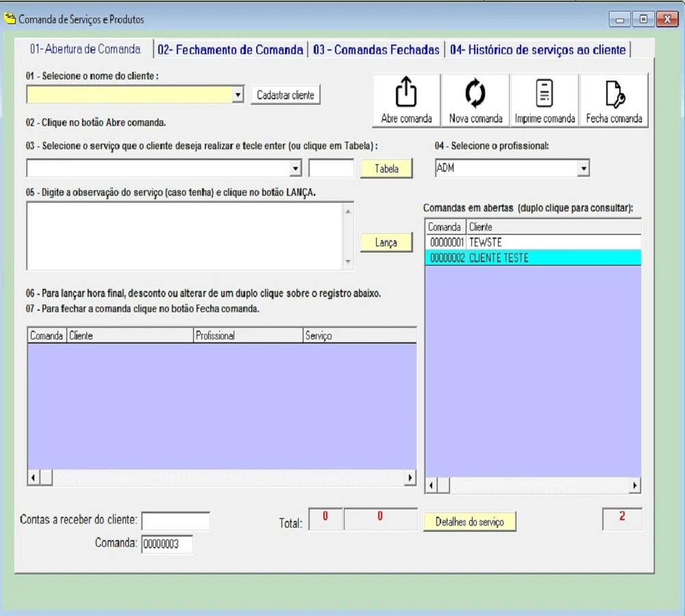Focus the Contas a receber field
The image size is (685, 616).
[x=175, y=521]
